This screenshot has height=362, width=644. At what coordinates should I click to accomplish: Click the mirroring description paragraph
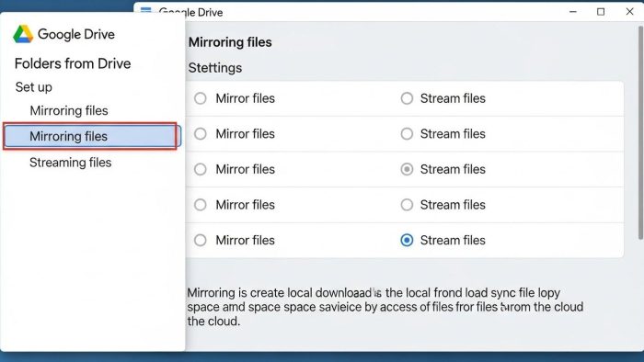pos(385,307)
